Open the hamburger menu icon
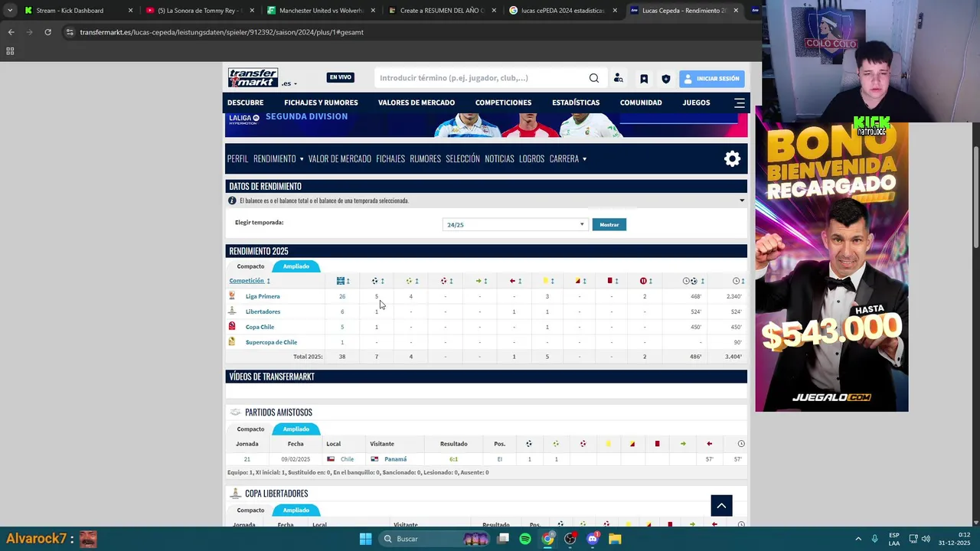This screenshot has width=980, height=551. [740, 103]
